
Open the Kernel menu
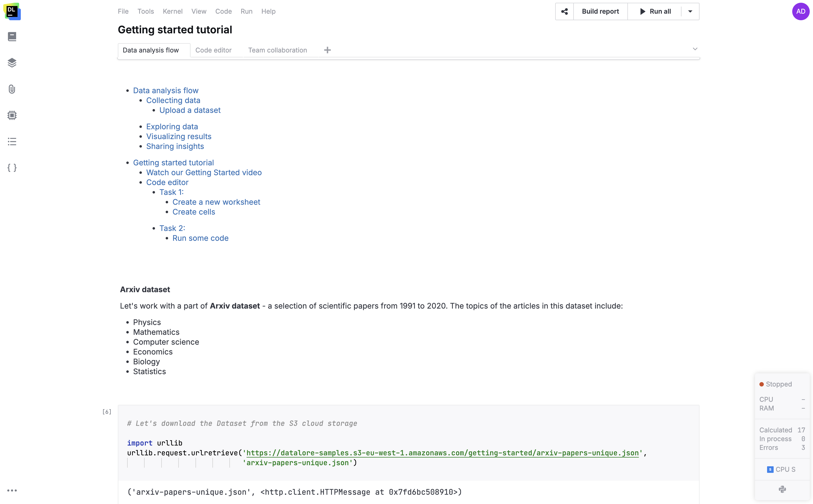(x=172, y=11)
